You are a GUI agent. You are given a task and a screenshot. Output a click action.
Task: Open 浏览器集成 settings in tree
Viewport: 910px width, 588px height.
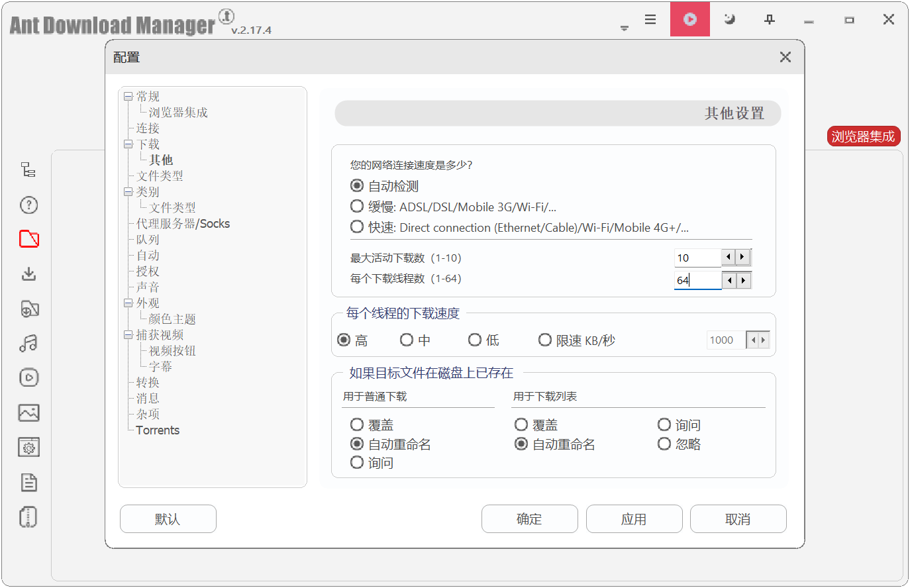[178, 113]
